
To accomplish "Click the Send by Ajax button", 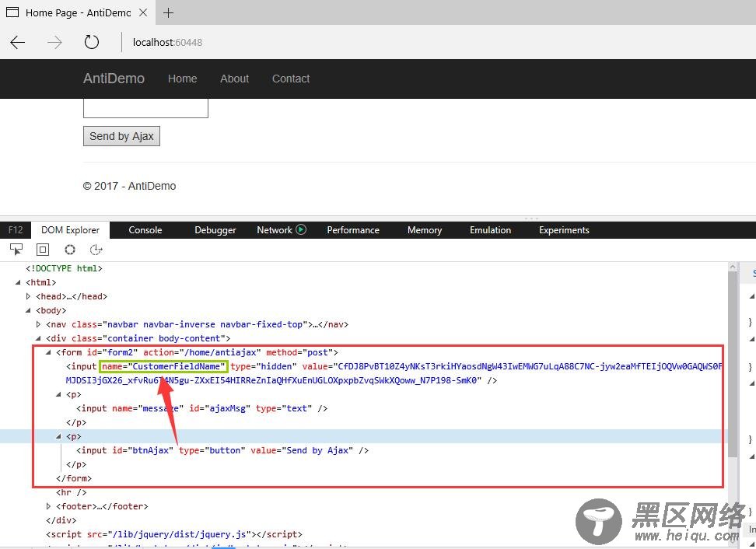I will [x=121, y=136].
